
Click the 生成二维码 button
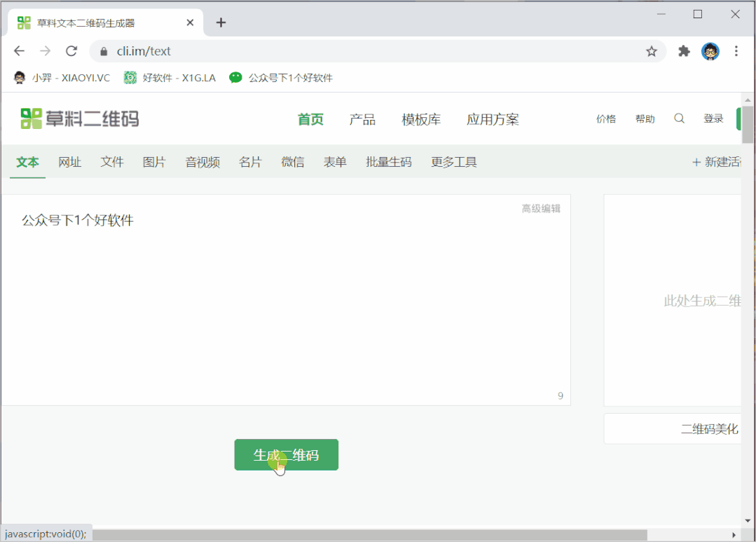(x=287, y=454)
